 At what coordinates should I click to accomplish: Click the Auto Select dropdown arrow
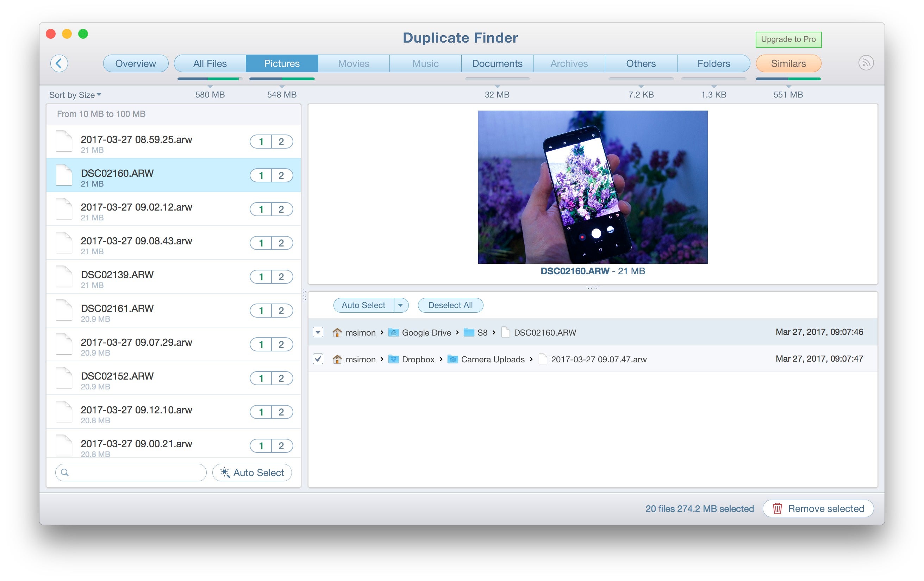(401, 306)
